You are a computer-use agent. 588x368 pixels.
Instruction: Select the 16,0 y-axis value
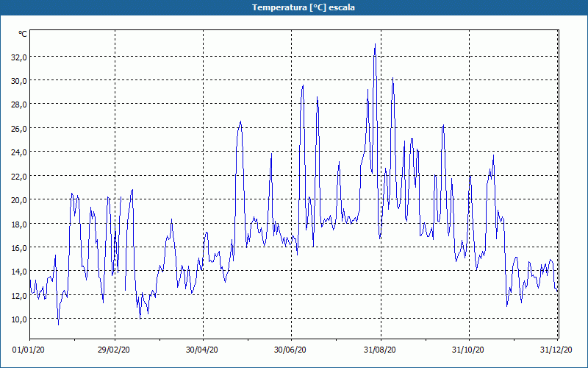click(18, 247)
